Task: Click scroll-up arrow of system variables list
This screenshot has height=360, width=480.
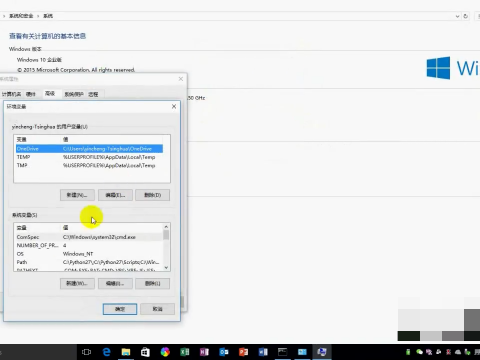Action: pyautogui.click(x=166, y=227)
